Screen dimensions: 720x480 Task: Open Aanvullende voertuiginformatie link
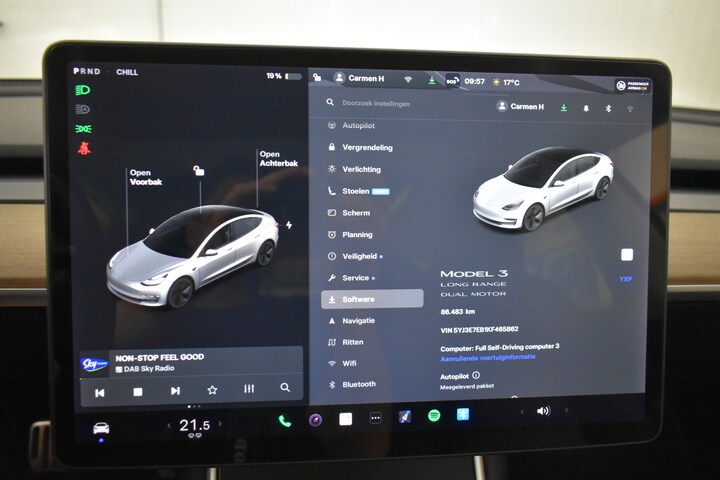click(x=488, y=357)
